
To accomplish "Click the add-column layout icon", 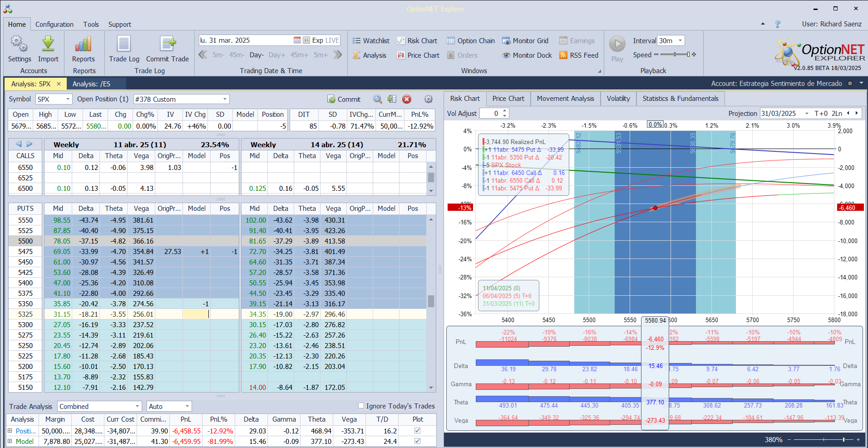I will [392, 99].
